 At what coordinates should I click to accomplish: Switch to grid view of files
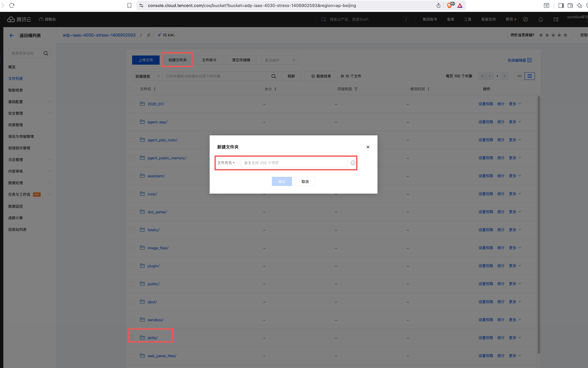pos(519,76)
